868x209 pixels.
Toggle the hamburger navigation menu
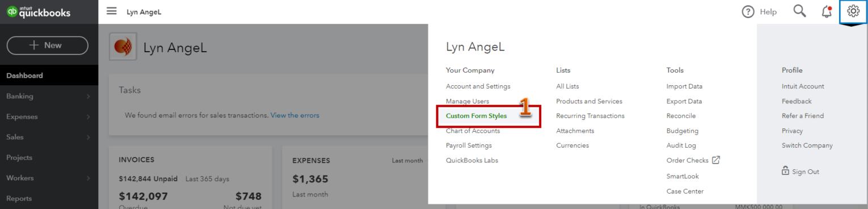112,11
